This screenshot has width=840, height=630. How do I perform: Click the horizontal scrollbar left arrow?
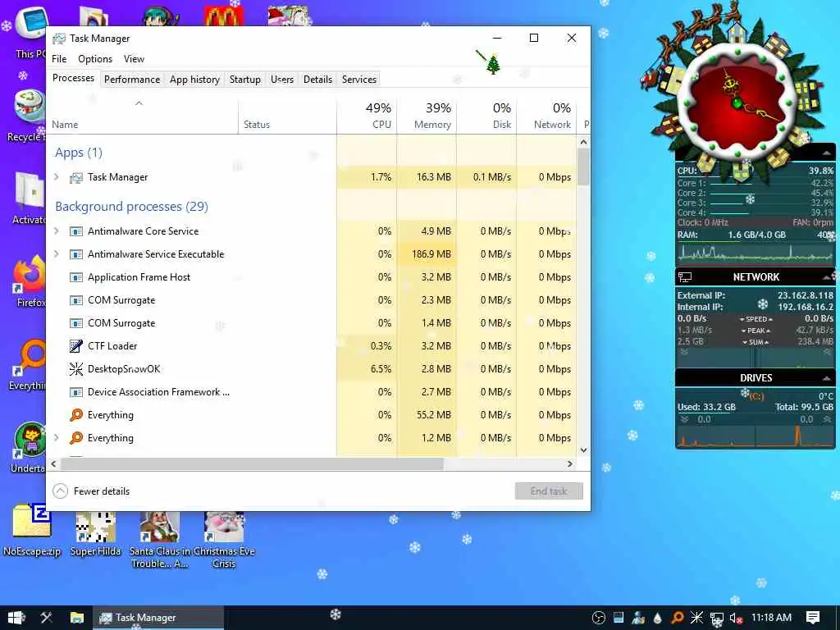(x=53, y=464)
